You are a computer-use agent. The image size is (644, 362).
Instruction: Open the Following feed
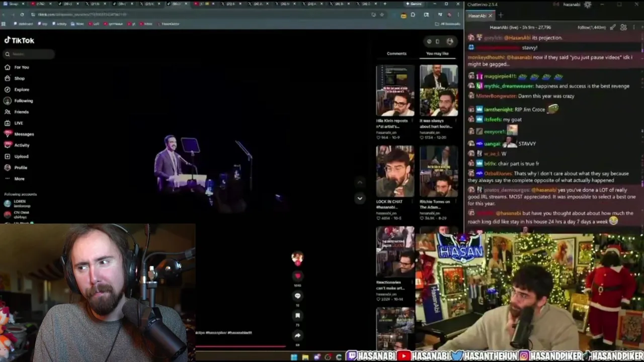[x=19, y=101]
